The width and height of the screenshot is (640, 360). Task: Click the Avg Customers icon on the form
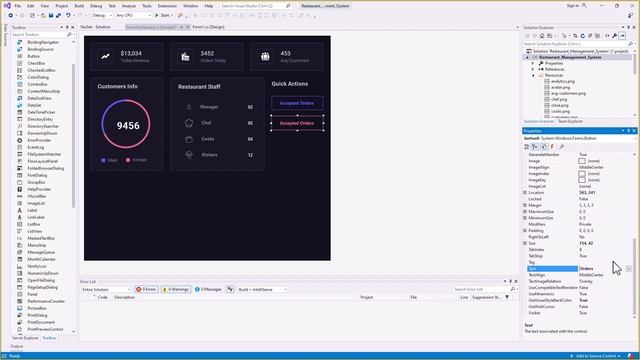[x=265, y=56]
